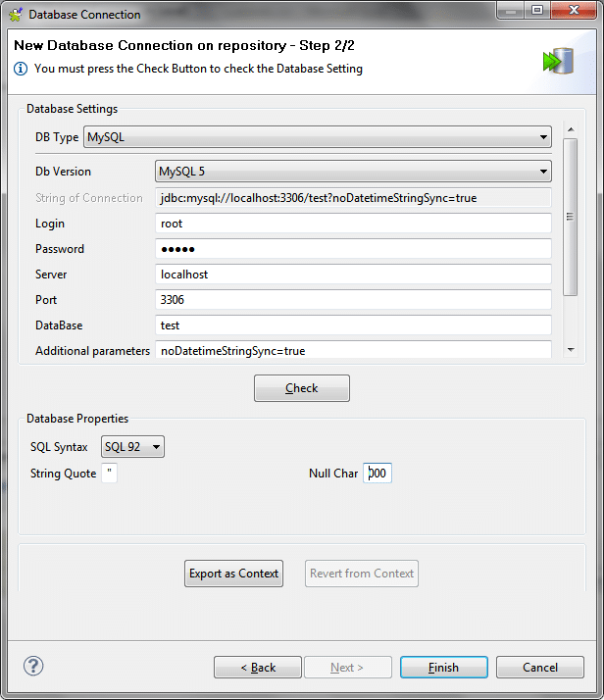The image size is (604, 700).
Task: Open the SQL Syntax dropdown
Action: [133, 447]
